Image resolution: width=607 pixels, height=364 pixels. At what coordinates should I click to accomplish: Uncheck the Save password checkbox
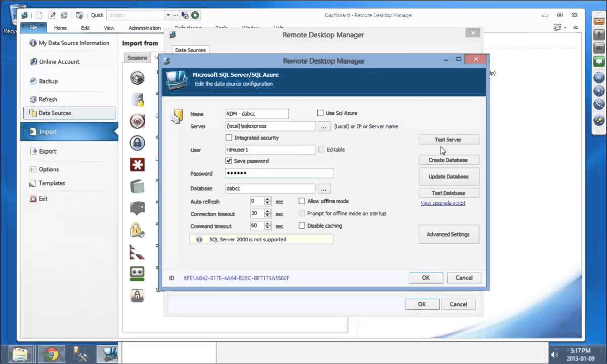229,161
